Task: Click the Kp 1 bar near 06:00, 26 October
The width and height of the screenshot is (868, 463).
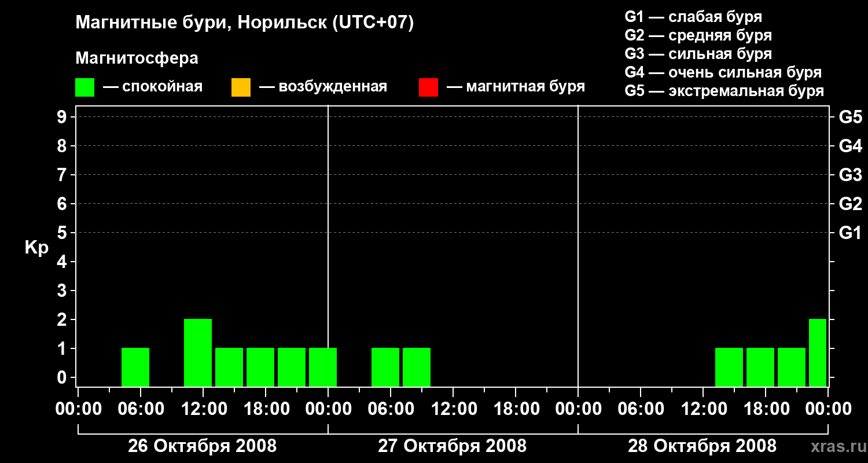Action: coord(135,367)
